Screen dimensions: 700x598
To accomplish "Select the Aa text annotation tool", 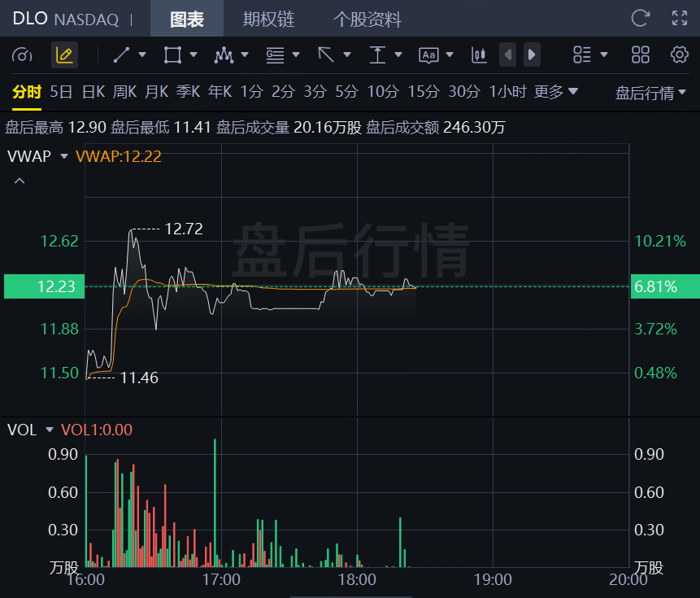I will pos(428,55).
